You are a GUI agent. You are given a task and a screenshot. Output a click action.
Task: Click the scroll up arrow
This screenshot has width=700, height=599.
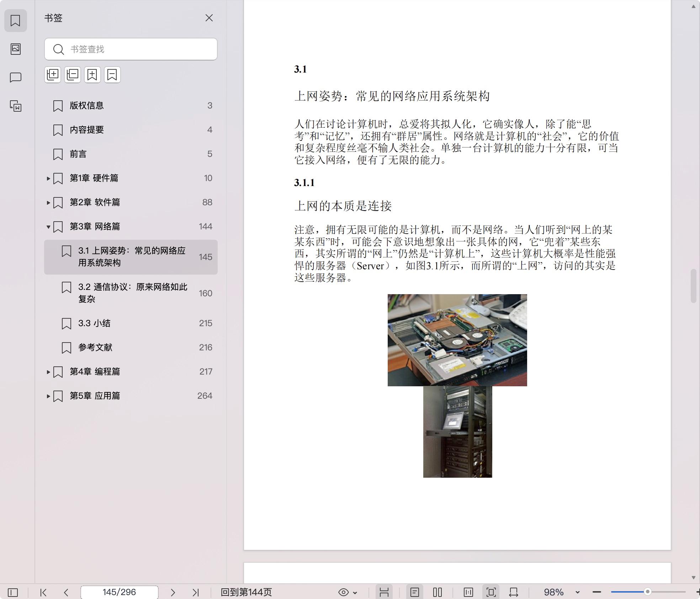pyautogui.click(x=693, y=6)
